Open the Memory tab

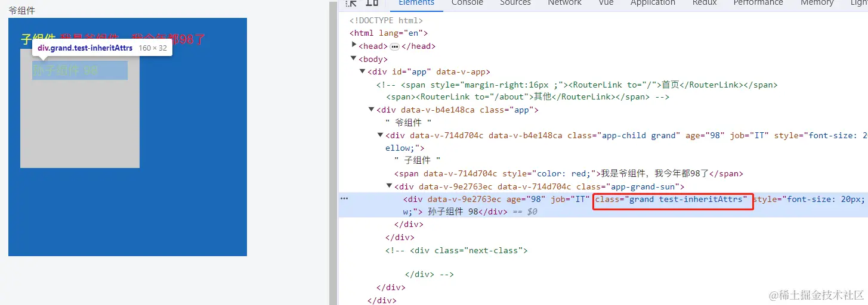817,4
